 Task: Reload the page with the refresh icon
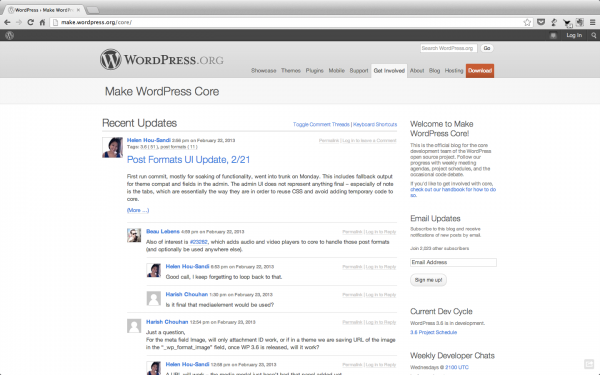click(x=31, y=22)
